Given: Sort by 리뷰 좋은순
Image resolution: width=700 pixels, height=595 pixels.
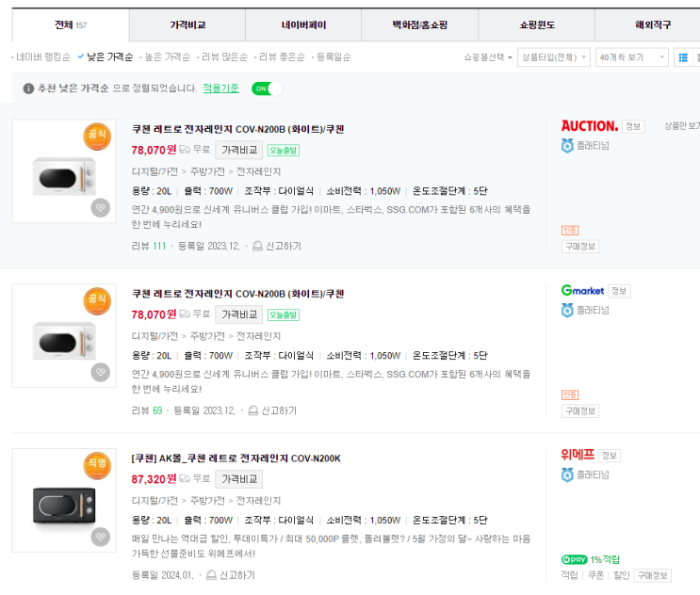Looking at the screenshot, I should coord(282,57).
